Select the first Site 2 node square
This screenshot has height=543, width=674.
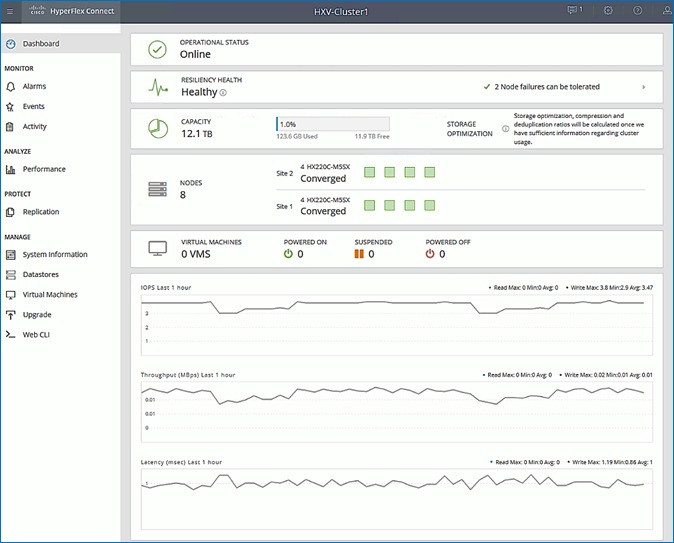click(x=369, y=173)
